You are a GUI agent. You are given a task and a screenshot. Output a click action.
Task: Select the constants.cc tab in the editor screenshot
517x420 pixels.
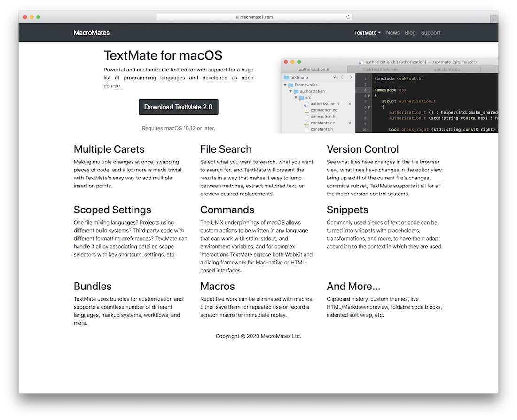coord(447,69)
